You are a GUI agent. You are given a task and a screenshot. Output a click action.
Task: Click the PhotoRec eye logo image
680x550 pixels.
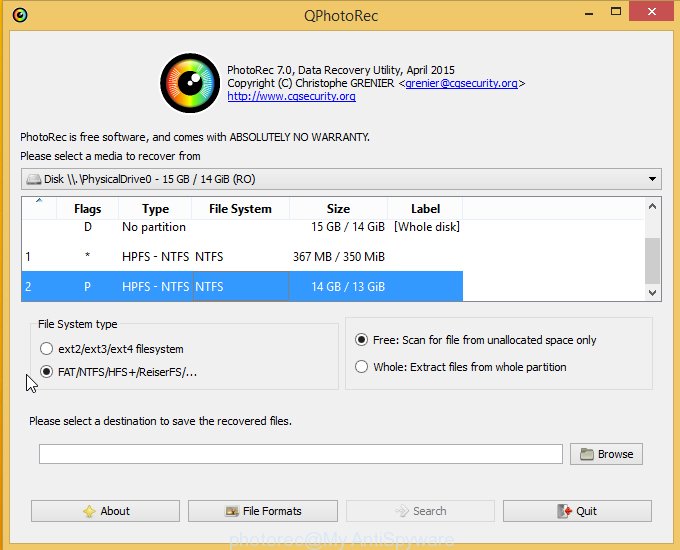tap(190, 84)
